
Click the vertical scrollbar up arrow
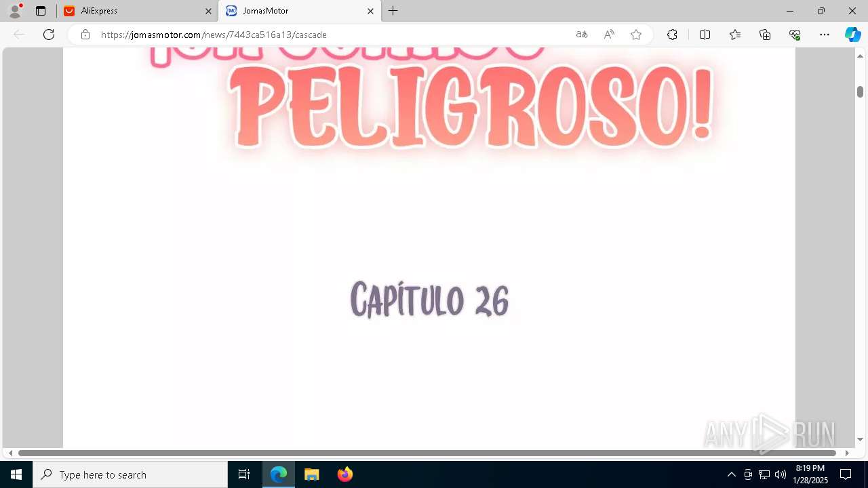(860, 56)
